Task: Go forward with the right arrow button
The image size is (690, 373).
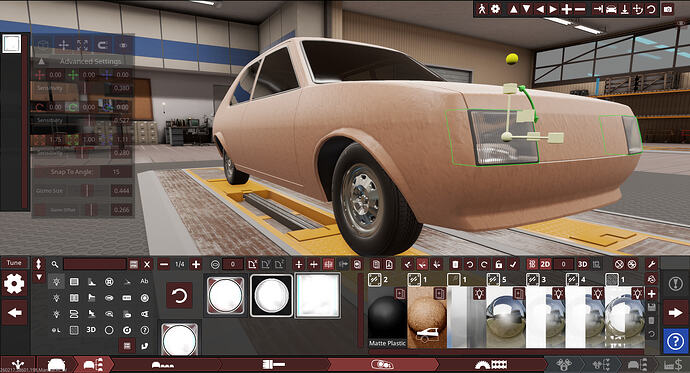Action: [675, 313]
